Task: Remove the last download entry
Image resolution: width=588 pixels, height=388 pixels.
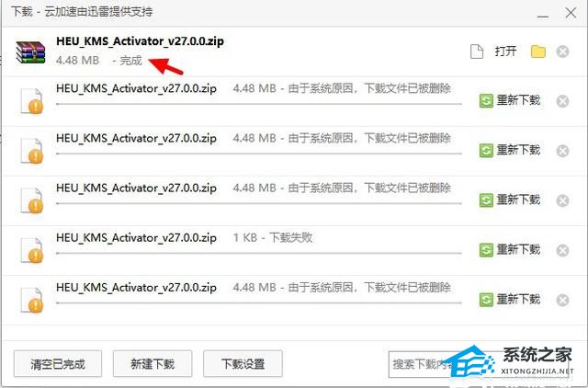Action: pos(562,300)
